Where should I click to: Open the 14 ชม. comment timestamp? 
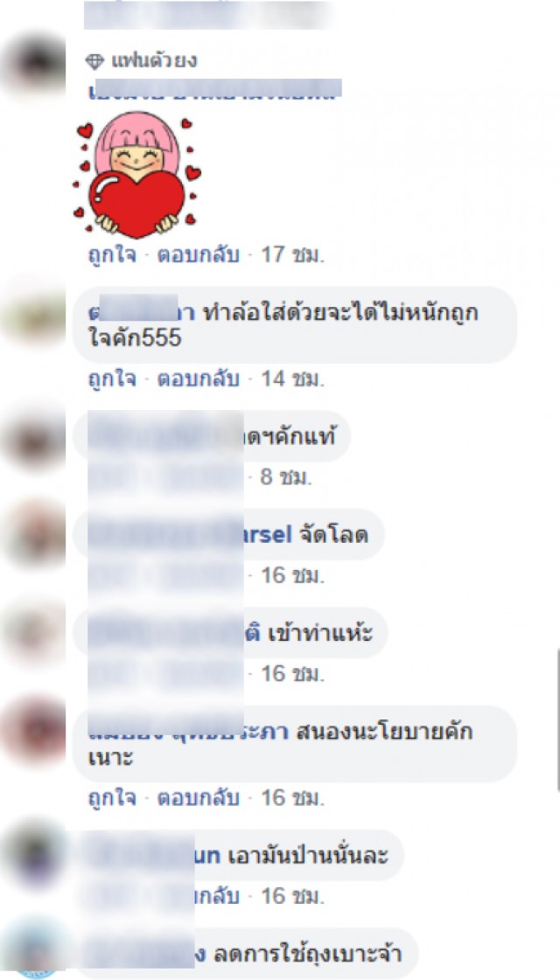coord(292,379)
